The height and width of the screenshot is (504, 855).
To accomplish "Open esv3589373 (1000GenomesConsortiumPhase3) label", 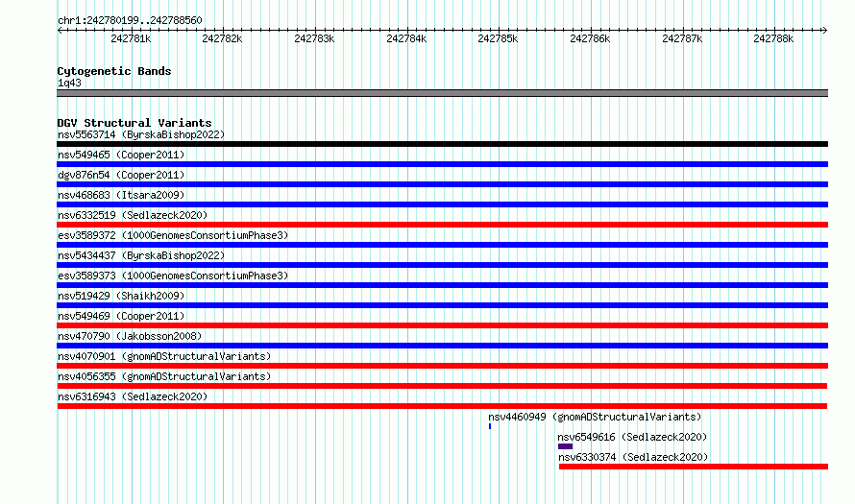I will 173,276.
